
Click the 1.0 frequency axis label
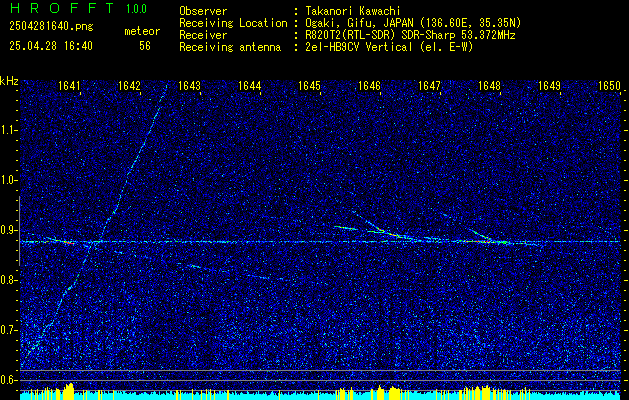(x=9, y=181)
